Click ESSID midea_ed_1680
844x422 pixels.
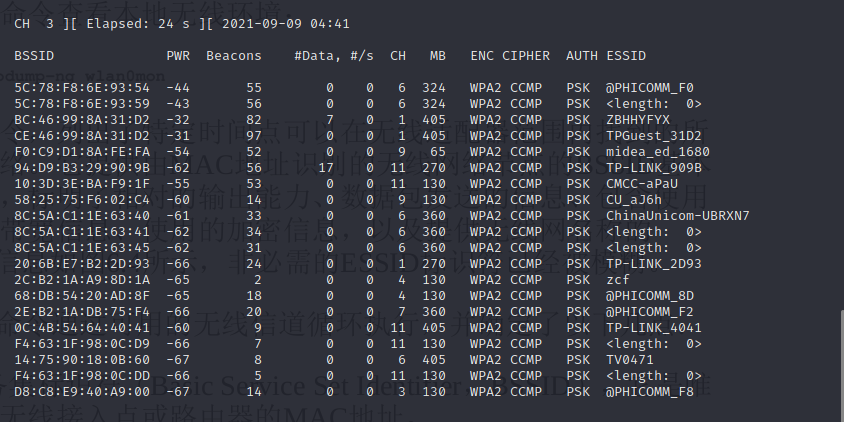[x=658, y=152]
